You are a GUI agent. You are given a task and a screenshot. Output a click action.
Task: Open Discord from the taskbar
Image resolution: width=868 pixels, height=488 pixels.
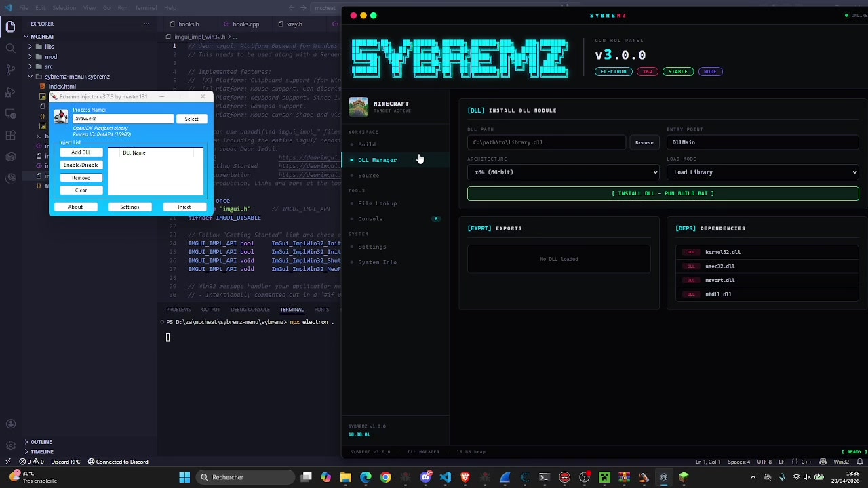coord(425,477)
